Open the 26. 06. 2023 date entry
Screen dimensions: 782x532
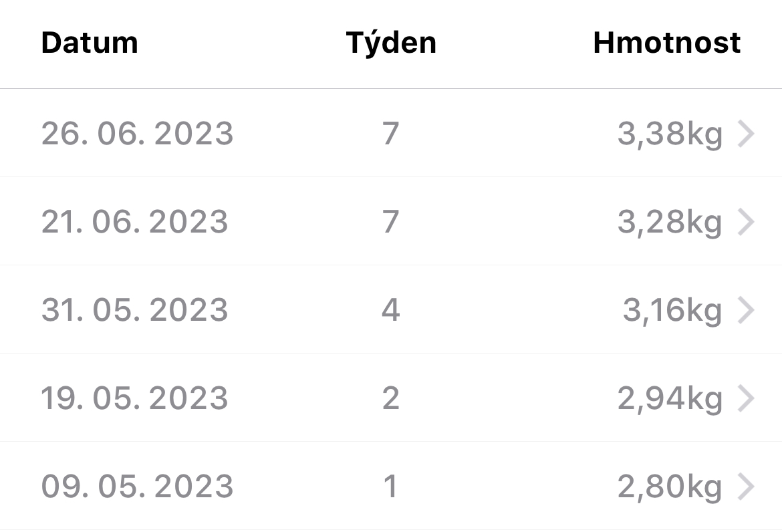coord(137,134)
